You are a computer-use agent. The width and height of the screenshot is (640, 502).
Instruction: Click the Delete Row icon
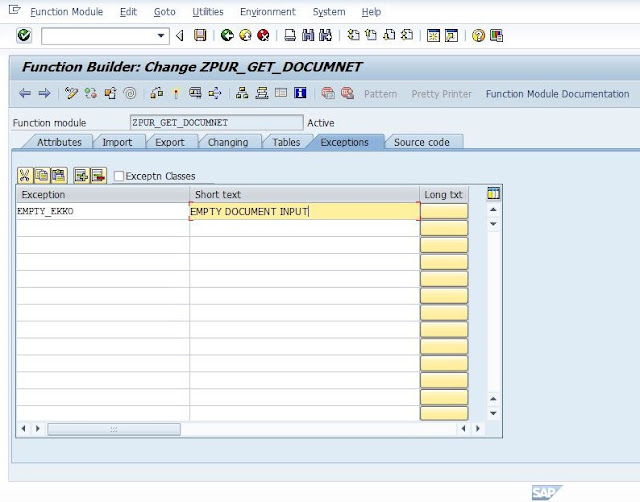(98, 175)
